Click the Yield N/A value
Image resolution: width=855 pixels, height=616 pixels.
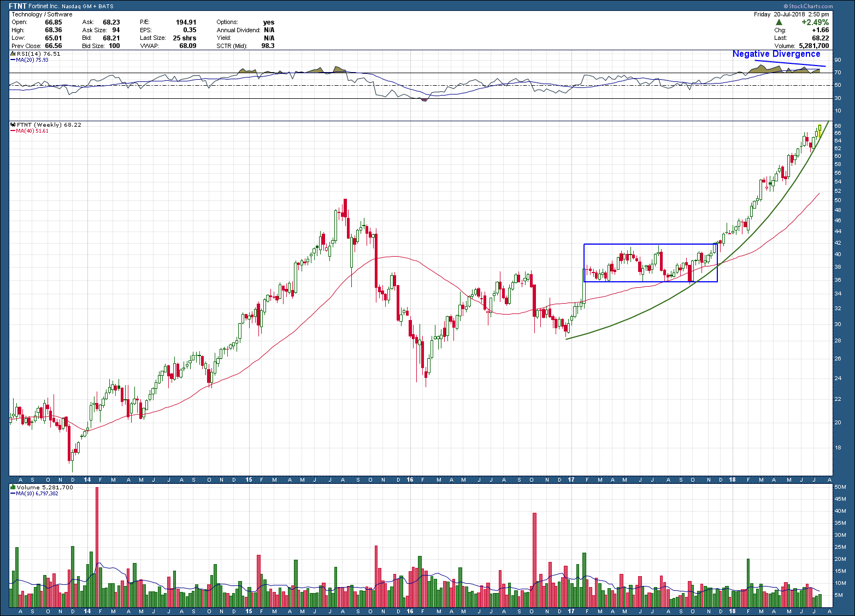click(x=269, y=38)
